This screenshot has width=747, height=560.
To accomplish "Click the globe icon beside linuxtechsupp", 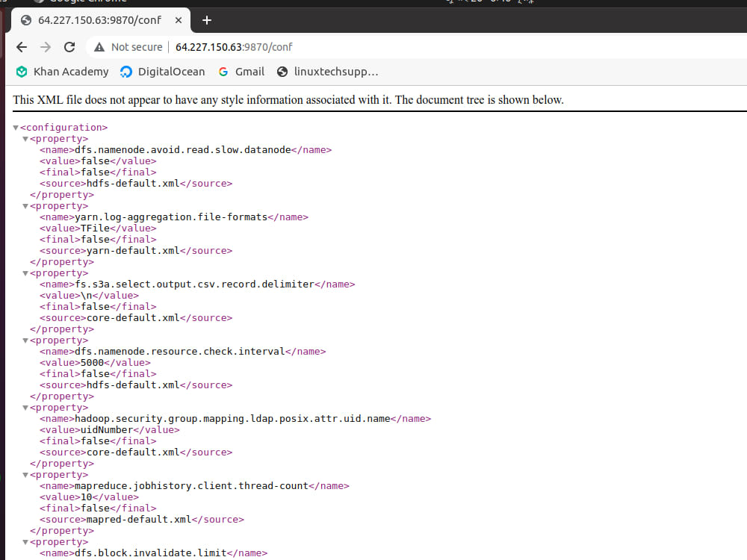I will [282, 72].
